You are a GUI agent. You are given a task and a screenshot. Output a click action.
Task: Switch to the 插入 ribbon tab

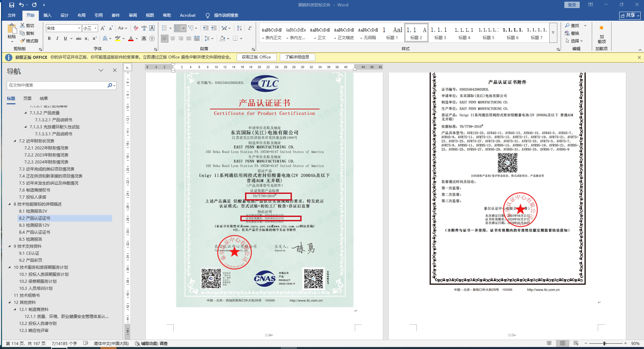tap(48, 15)
